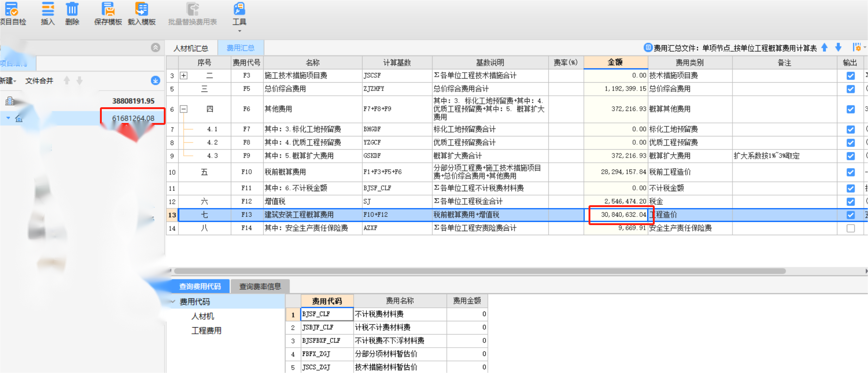Select the house icon unit node

19,118
